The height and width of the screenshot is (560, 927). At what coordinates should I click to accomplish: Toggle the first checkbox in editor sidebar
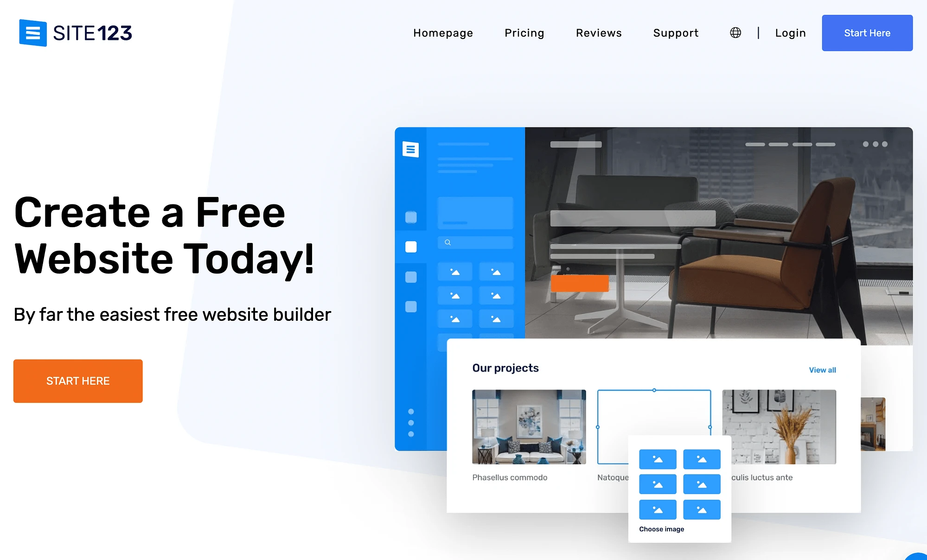coord(410,216)
